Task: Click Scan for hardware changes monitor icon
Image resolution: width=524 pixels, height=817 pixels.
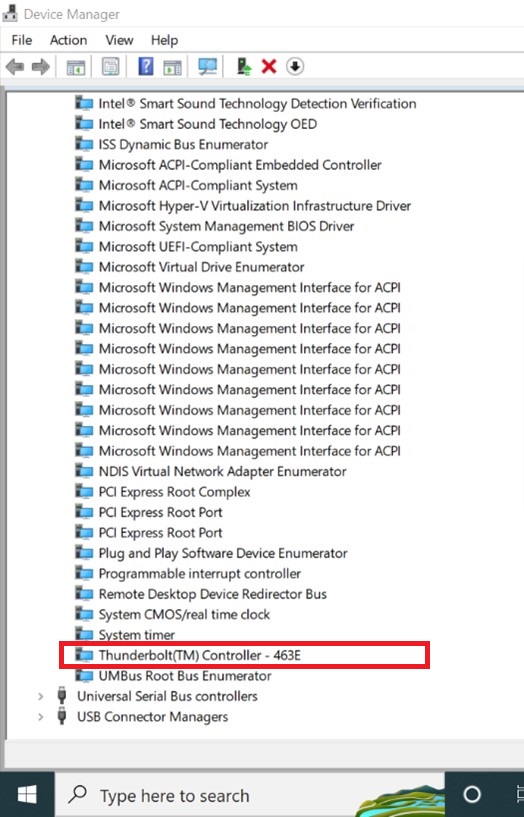Action: (208, 67)
